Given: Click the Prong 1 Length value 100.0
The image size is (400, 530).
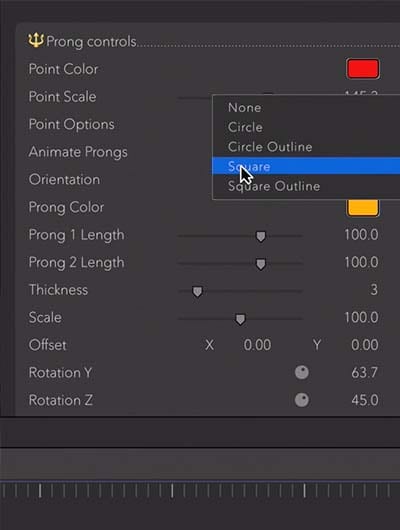Looking at the screenshot, I should point(361,235).
